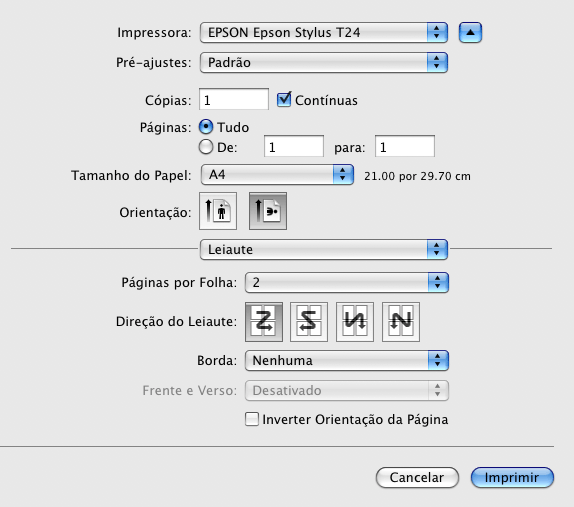Image resolution: width=574 pixels, height=507 pixels.
Task: Open the Leiaute panel selector menu
Action: [x=324, y=250]
